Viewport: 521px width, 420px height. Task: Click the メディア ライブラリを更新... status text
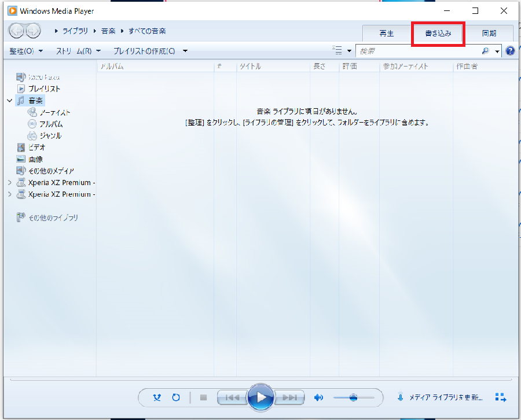point(446,397)
